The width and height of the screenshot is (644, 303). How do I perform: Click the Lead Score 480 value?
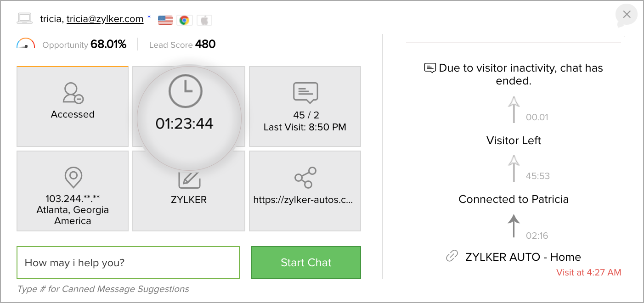click(205, 45)
